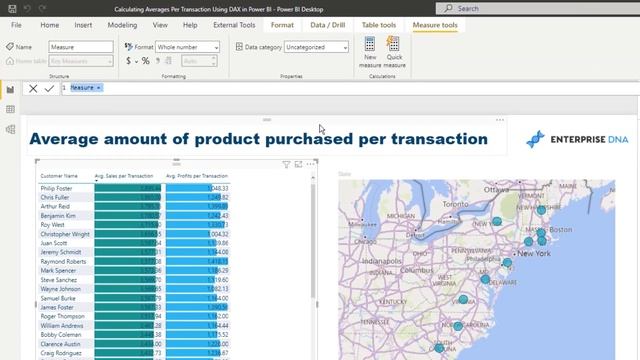The height and width of the screenshot is (360, 640).
Task: Open the Data category Uncategorized dropdown
Action: tap(316, 47)
